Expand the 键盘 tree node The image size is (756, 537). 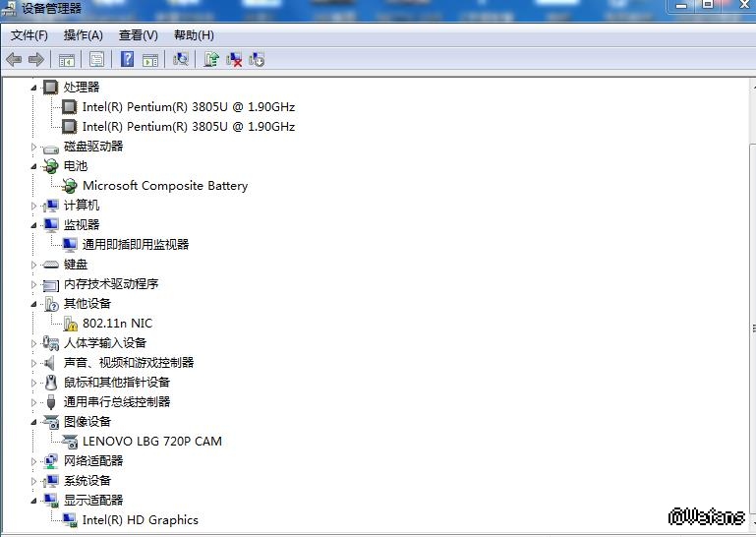[33, 265]
